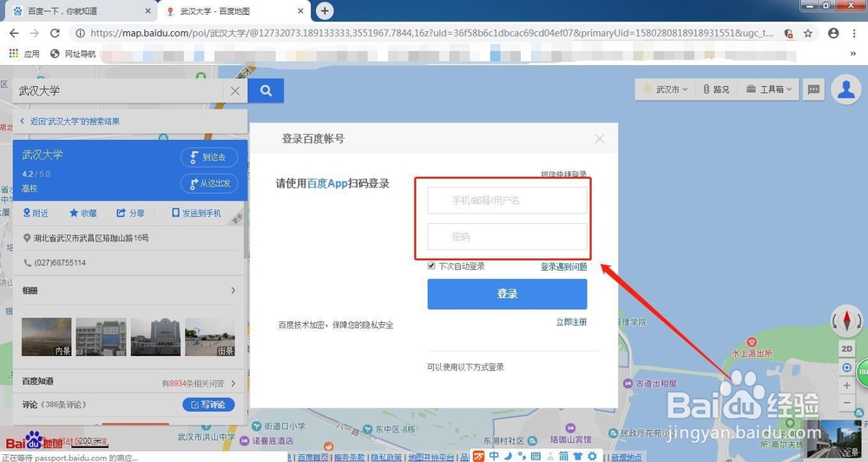Open the 网址导航 bookmark

tap(73, 54)
